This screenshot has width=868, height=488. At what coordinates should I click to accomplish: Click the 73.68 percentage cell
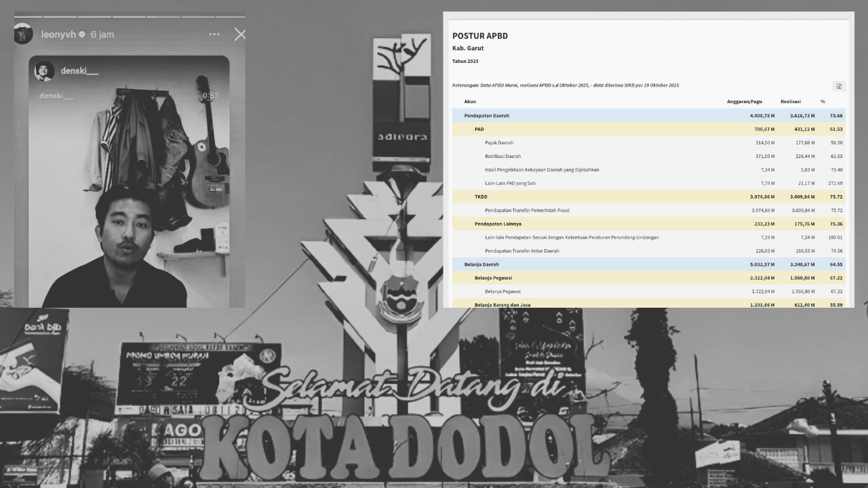[835, 116]
